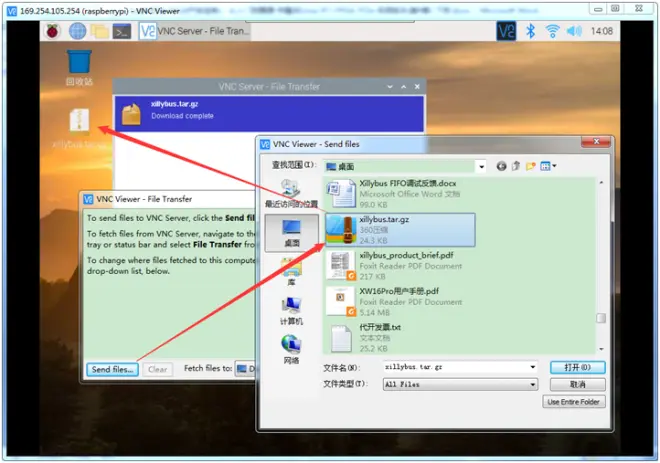Select the 代开发票.txt file
660x463 pixels.
pos(400,338)
